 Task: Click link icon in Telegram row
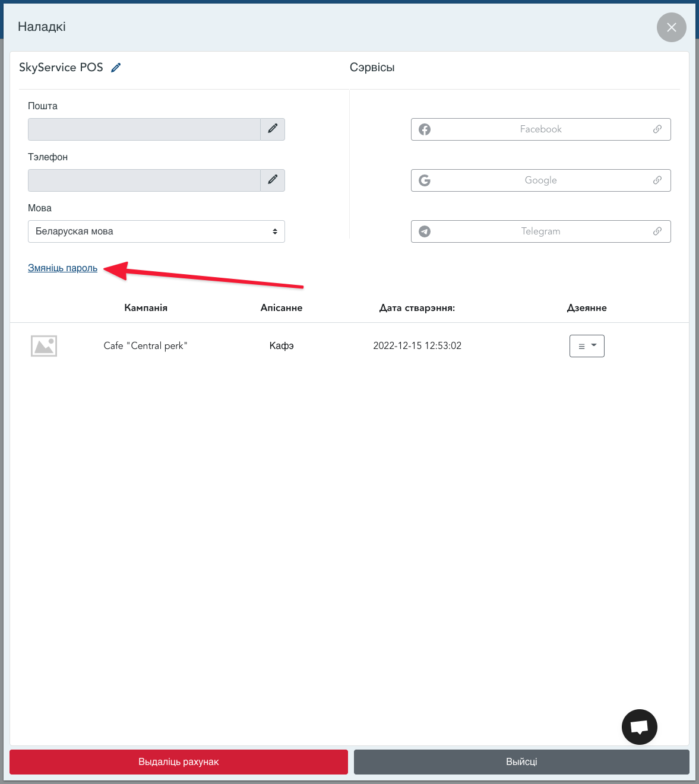pos(657,231)
